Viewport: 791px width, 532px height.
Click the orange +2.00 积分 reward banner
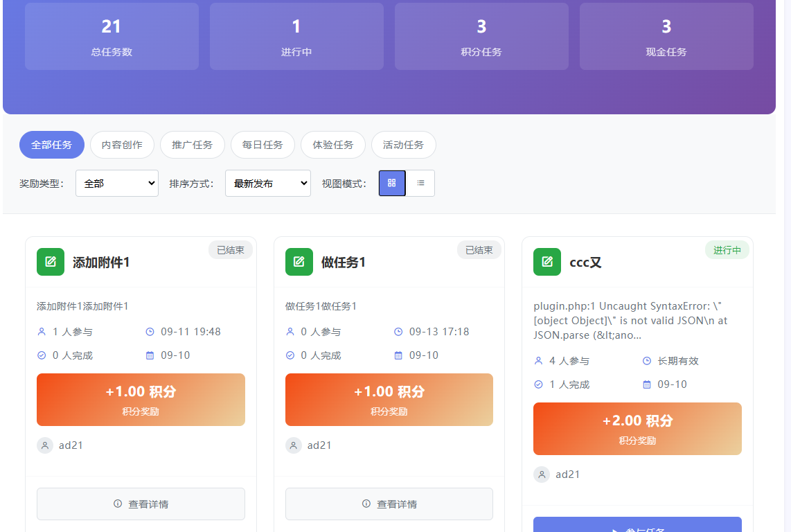pos(637,428)
